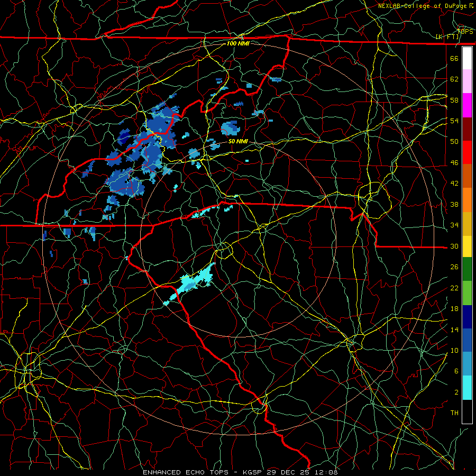Click the light green 22 kft legend swatch

467,293
